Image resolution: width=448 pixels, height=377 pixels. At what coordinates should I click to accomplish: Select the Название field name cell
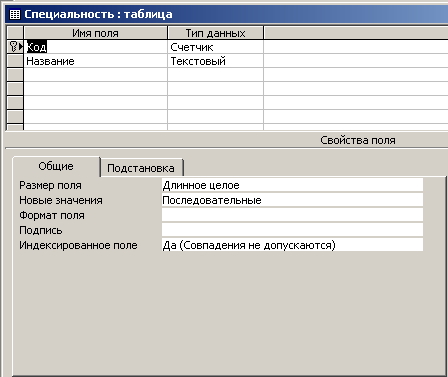[95, 61]
